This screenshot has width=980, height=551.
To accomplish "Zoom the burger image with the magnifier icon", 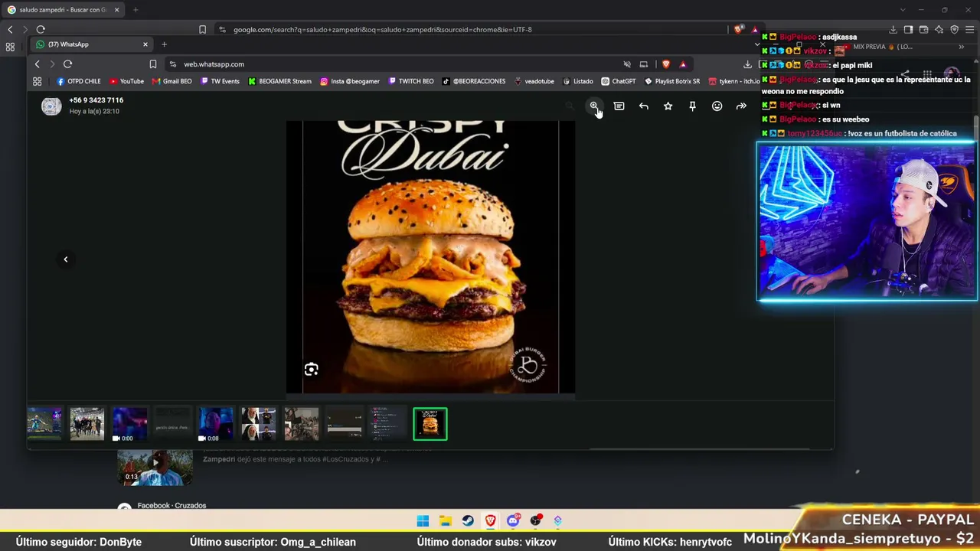I will click(x=594, y=106).
